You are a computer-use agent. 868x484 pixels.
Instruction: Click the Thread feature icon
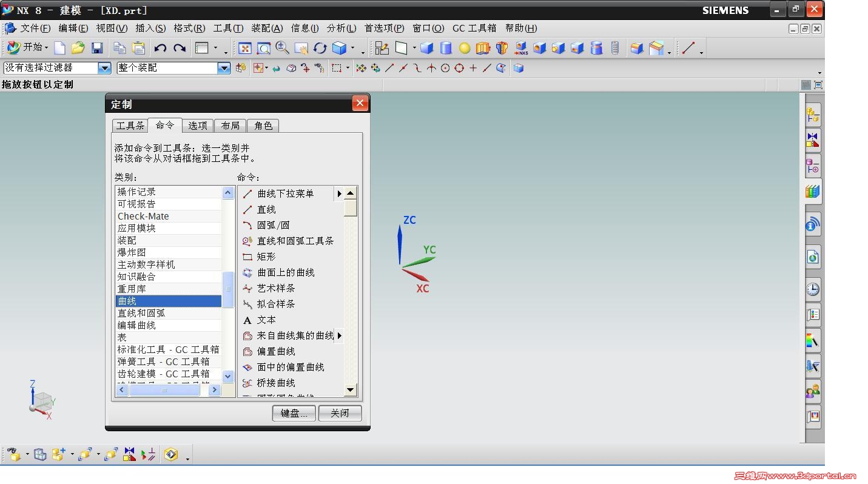point(615,48)
